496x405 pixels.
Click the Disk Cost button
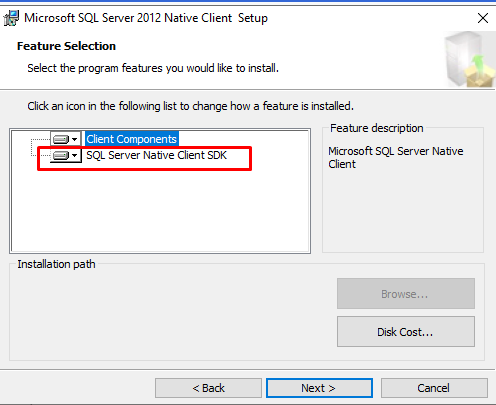(x=406, y=332)
